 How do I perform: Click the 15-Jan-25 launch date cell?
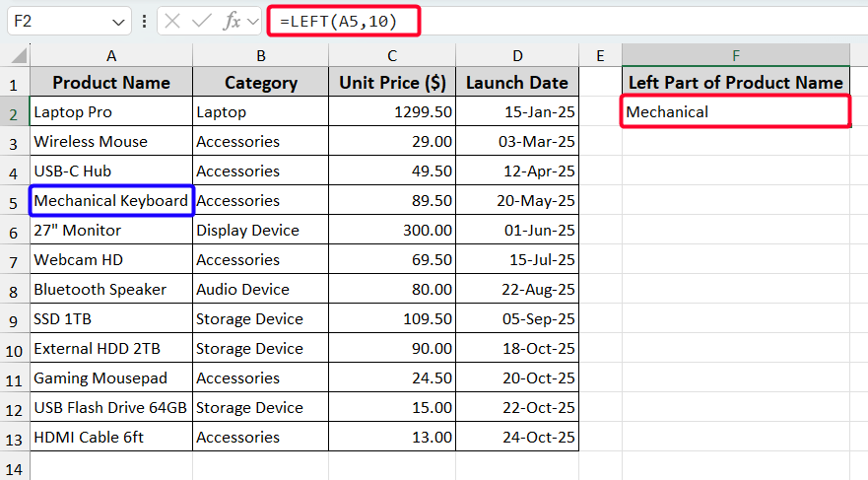(517, 111)
